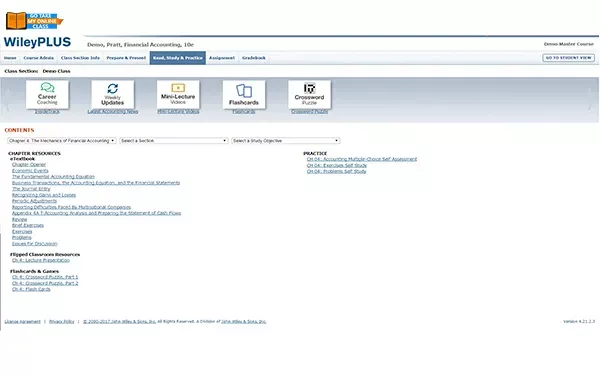Screen dimensions: 600x375
Task: Open Recognizing Gains and Losses link
Action: point(44,195)
